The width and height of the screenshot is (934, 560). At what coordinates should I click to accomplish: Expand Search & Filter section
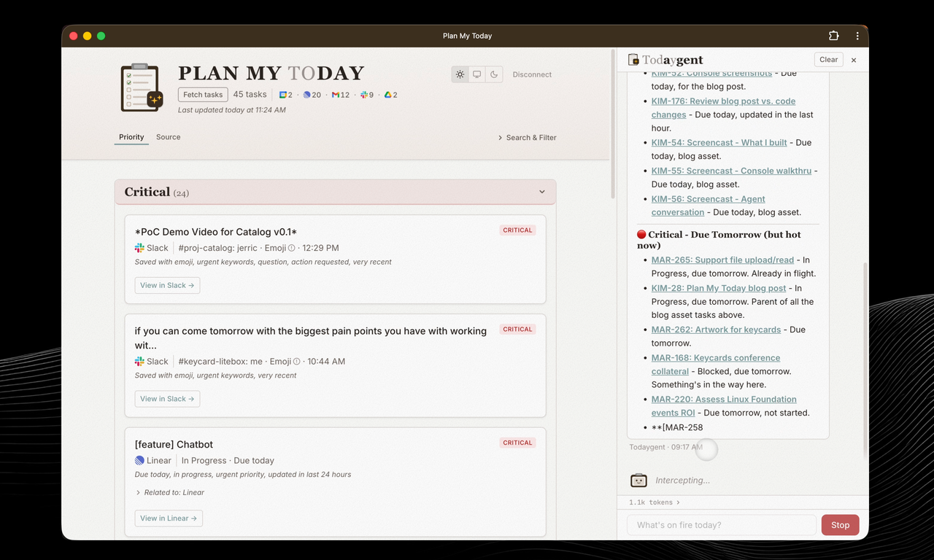coord(527,137)
